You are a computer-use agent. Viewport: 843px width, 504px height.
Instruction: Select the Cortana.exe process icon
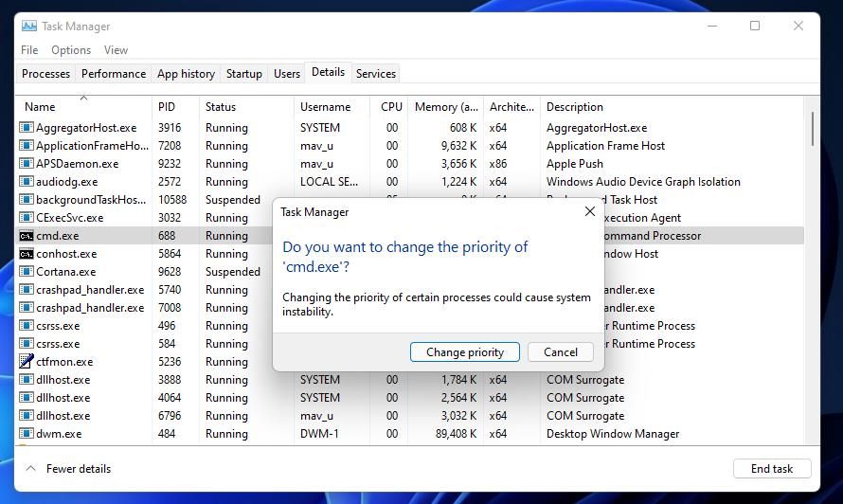(27, 272)
